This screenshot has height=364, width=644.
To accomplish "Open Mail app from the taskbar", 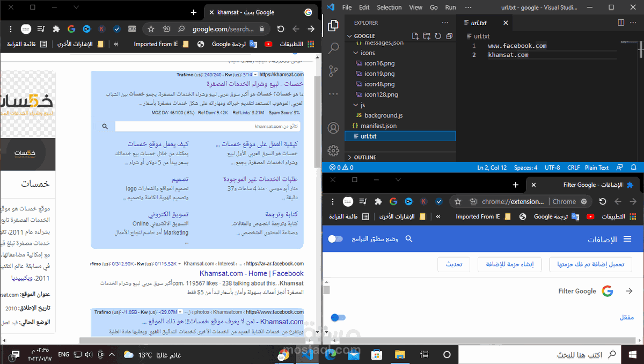I will click(x=354, y=354).
